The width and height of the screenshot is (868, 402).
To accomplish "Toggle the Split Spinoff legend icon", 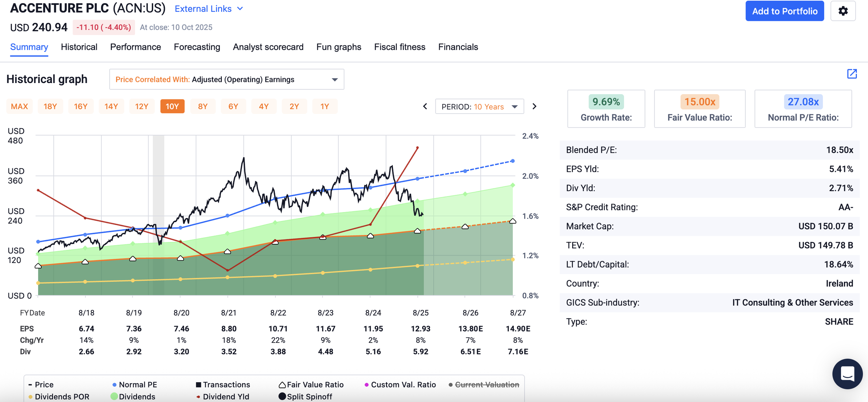I will 282,396.
